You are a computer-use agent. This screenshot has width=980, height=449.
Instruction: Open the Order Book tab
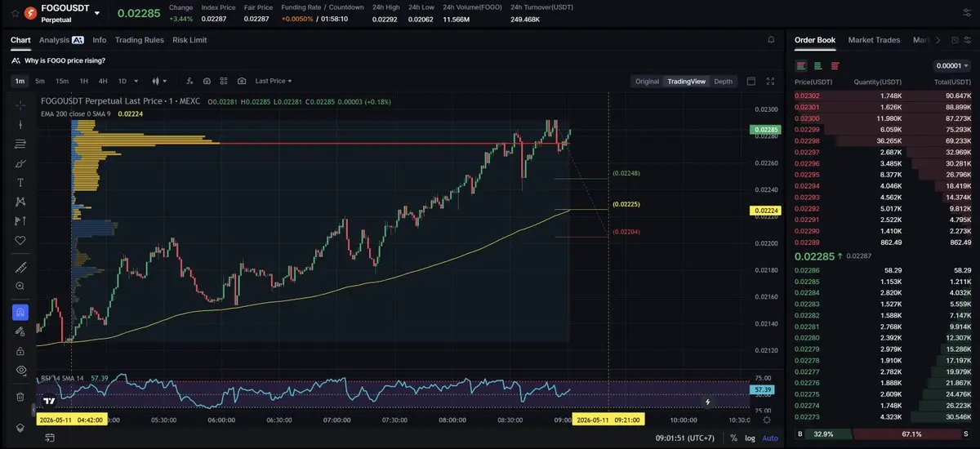(x=815, y=40)
